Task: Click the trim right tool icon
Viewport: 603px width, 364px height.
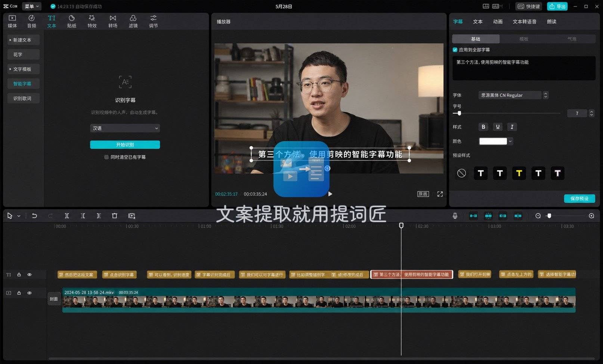Action: (99, 216)
